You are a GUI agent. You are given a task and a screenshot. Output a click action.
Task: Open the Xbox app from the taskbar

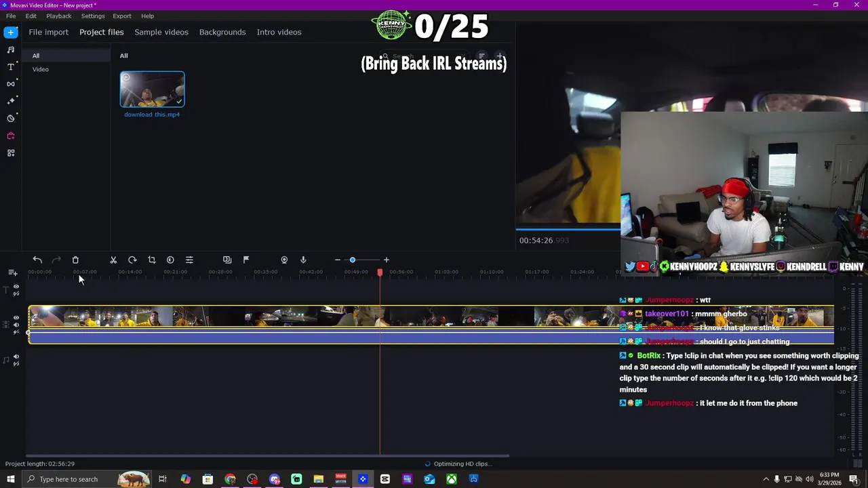pos(452,479)
